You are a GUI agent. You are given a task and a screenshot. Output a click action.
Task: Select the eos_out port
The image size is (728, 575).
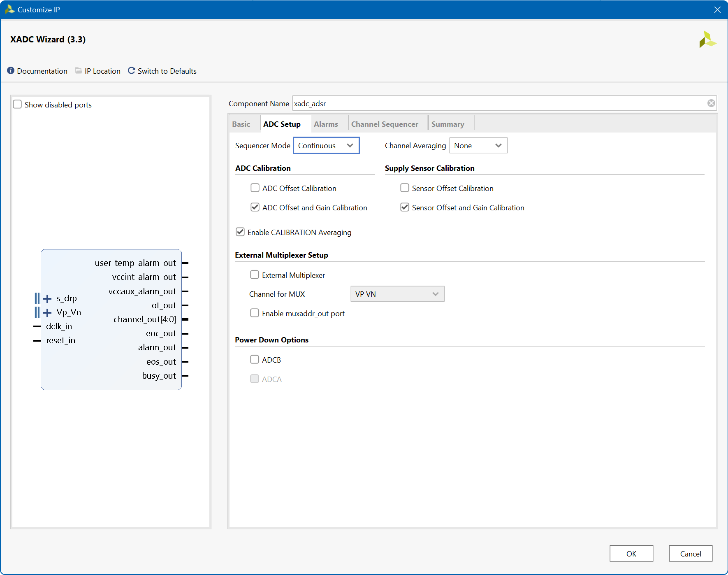(161, 362)
